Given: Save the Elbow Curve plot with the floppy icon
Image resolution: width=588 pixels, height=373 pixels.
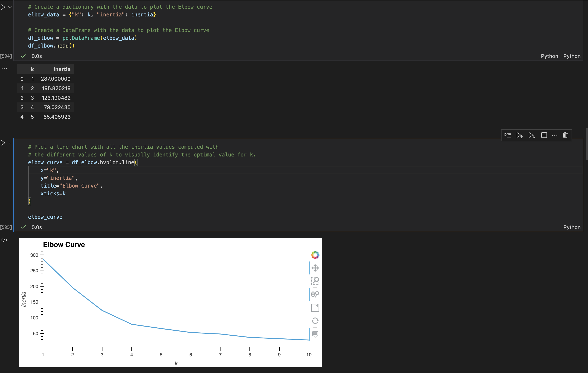Looking at the screenshot, I should (x=315, y=308).
